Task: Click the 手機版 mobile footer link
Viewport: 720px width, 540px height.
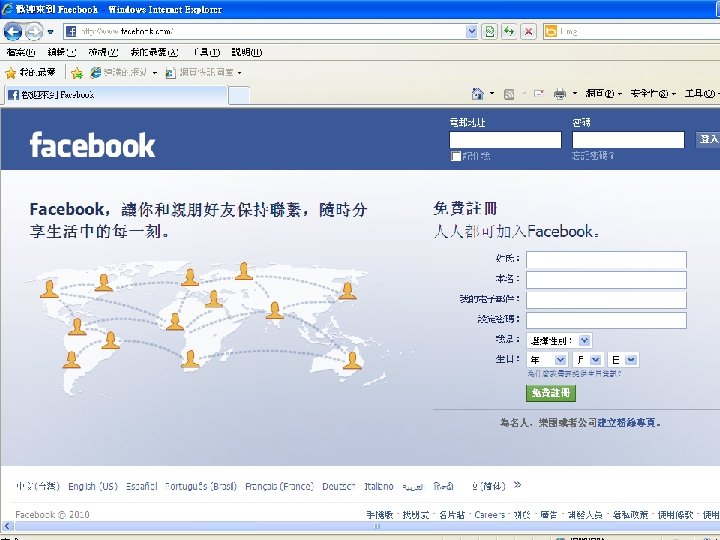Action: point(380,515)
